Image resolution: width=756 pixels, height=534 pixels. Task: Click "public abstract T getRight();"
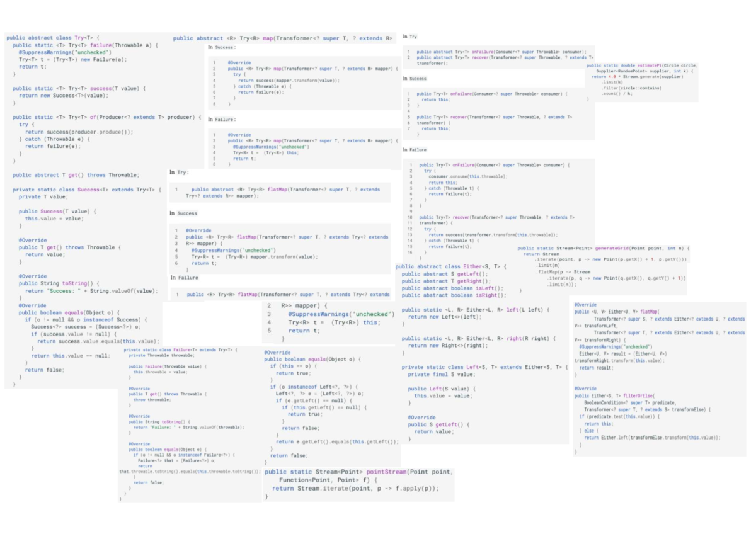coord(446,281)
